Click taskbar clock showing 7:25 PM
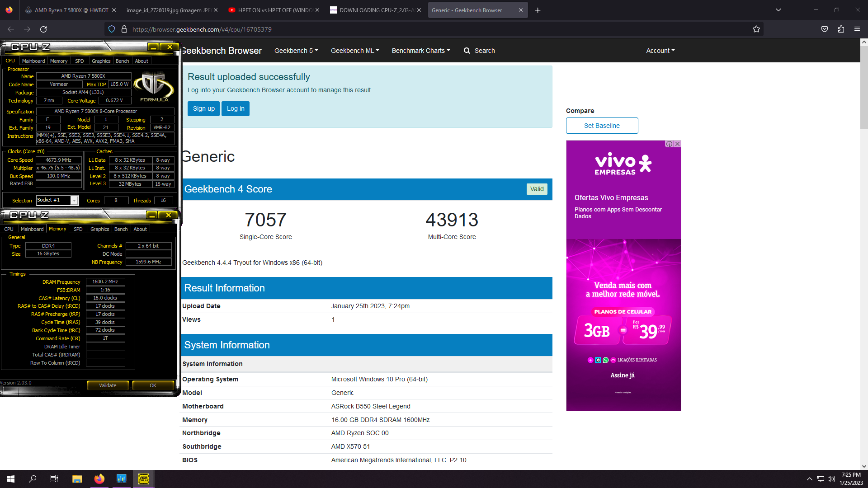 [x=851, y=479]
